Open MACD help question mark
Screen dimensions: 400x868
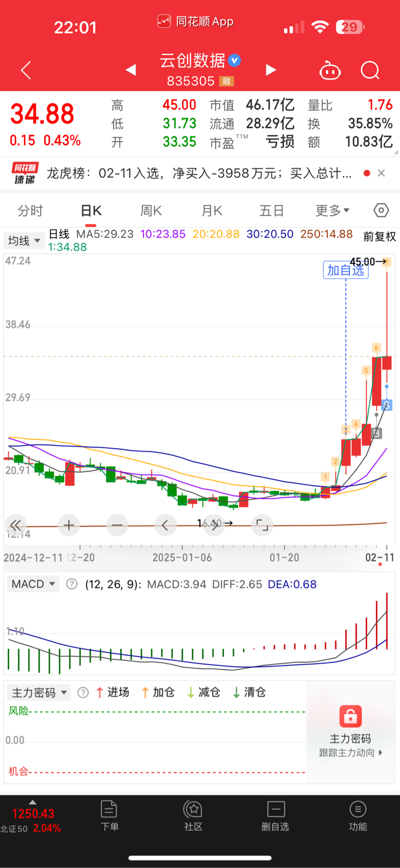pos(72,584)
